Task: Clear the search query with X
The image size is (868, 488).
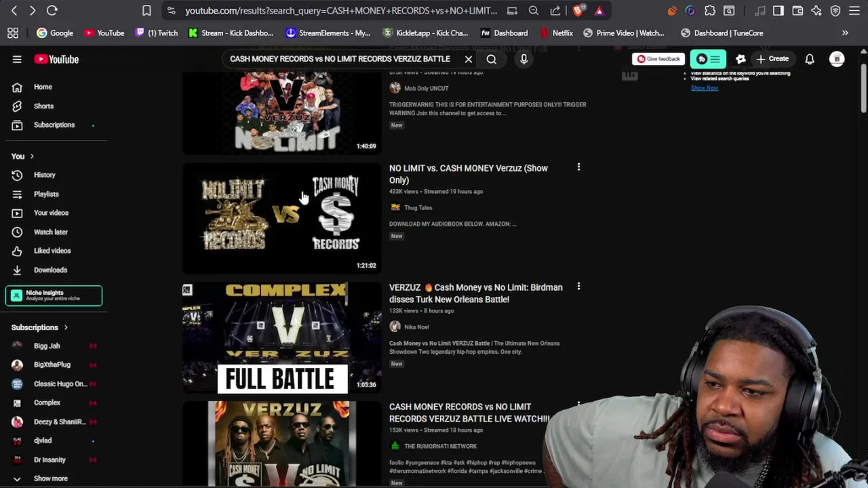Action: [x=468, y=59]
